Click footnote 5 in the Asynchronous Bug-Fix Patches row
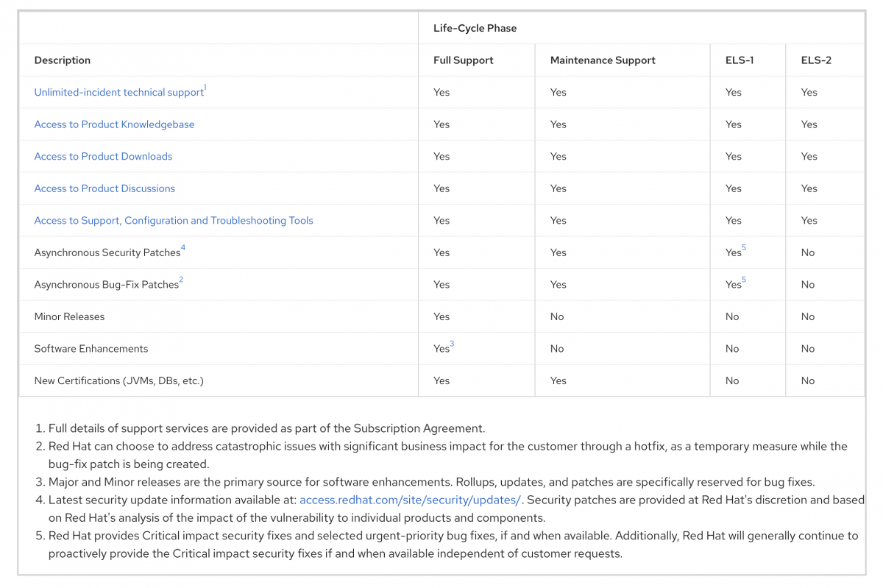This screenshot has width=883, height=588. point(744,280)
